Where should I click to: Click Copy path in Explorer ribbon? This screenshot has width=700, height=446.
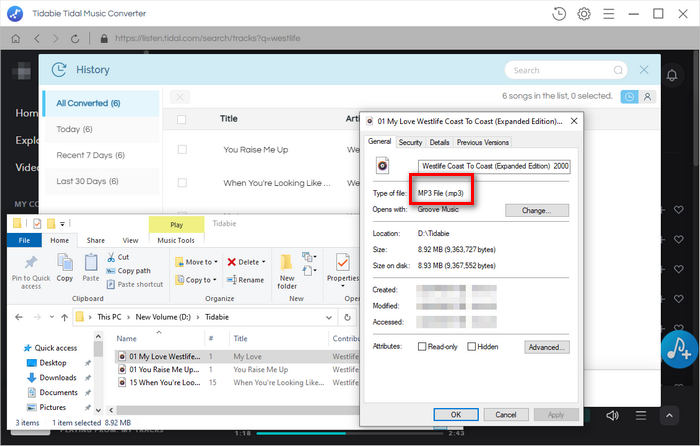pyautogui.click(x=129, y=271)
